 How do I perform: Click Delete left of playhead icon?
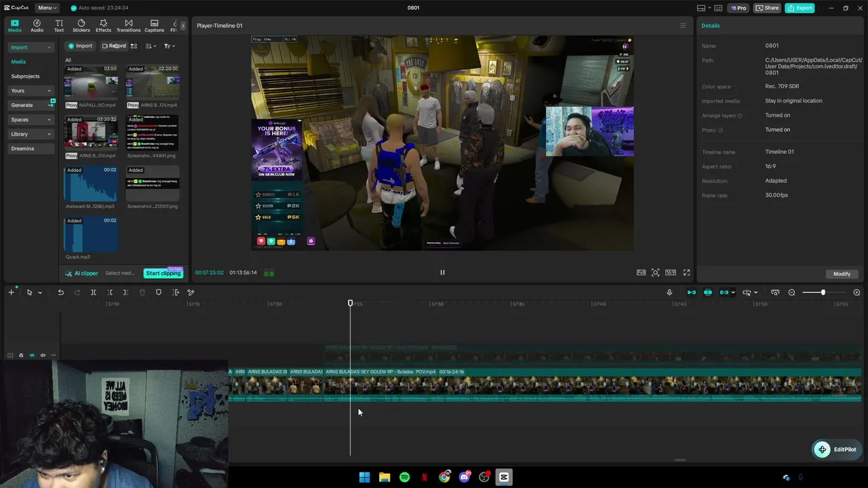pos(110,292)
